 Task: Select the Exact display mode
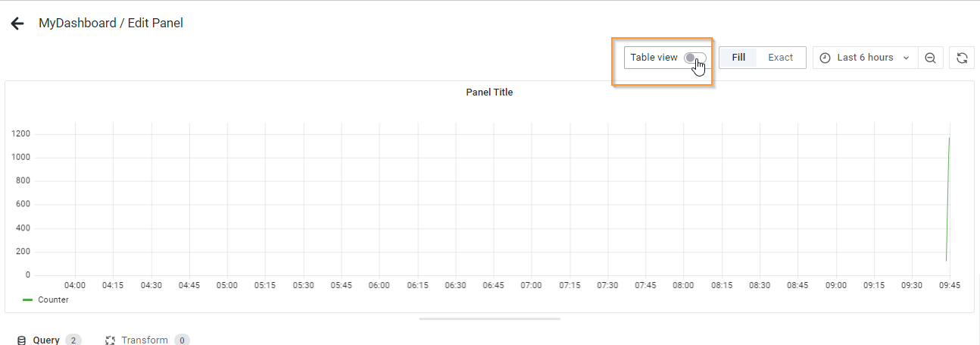[x=781, y=58]
